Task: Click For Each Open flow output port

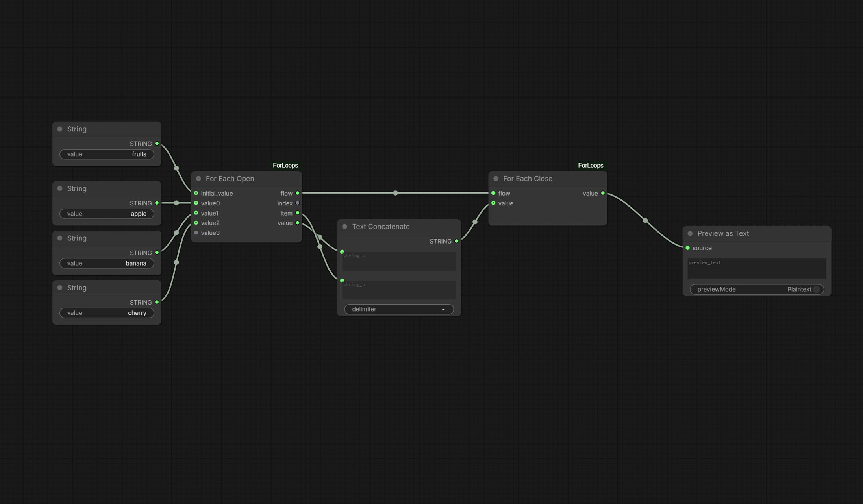Action: click(x=298, y=193)
